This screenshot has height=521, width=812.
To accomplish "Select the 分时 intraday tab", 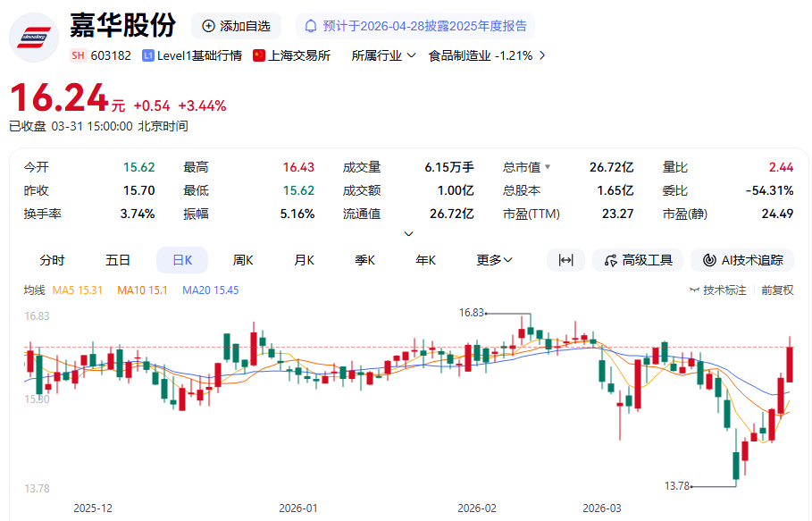I will click(x=52, y=260).
